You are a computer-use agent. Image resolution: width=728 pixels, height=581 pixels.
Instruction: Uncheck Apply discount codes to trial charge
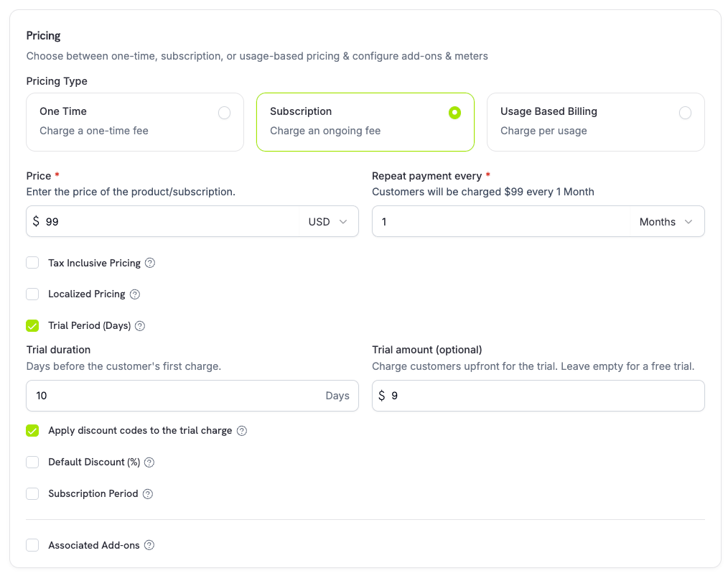point(32,431)
